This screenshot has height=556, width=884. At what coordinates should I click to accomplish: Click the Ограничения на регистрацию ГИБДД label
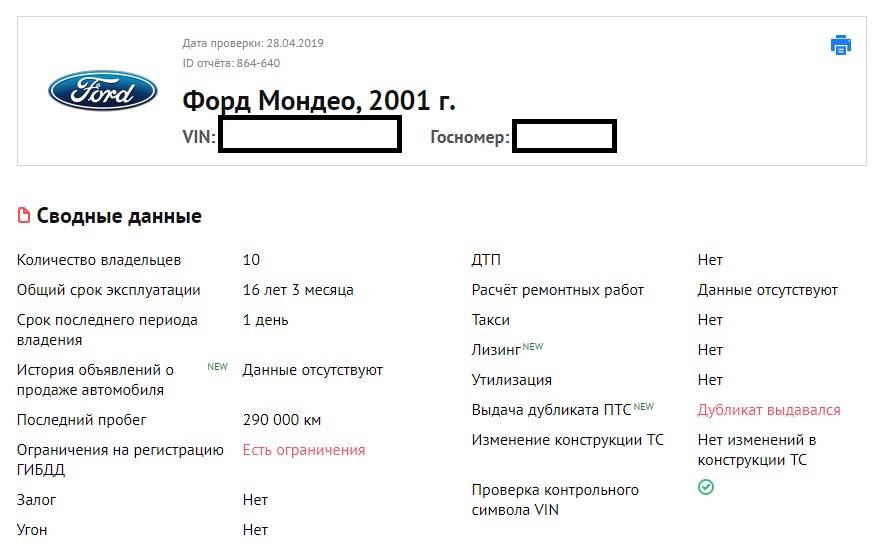pos(120,460)
